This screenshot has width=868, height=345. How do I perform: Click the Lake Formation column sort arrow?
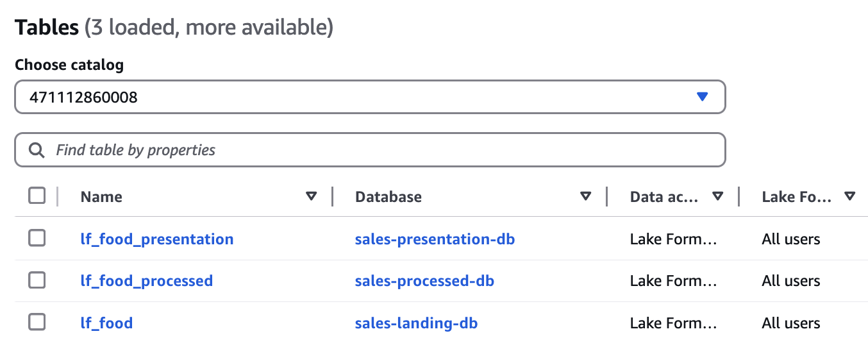[850, 196]
